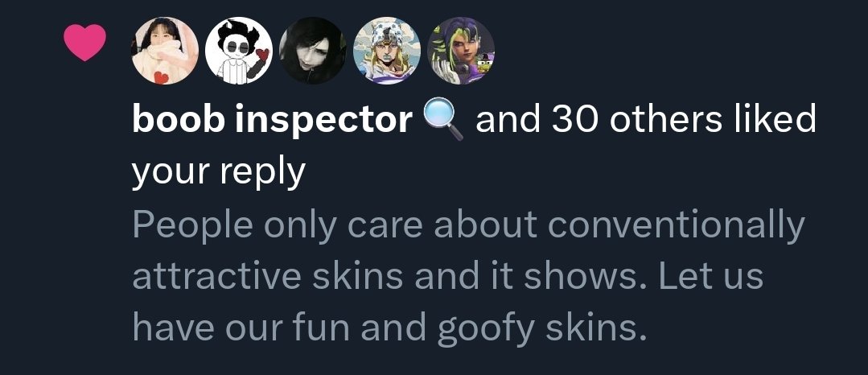Viewport: 868px width, 375px height.
Task: Click the "and 30 others liked" text
Action: coord(645,119)
